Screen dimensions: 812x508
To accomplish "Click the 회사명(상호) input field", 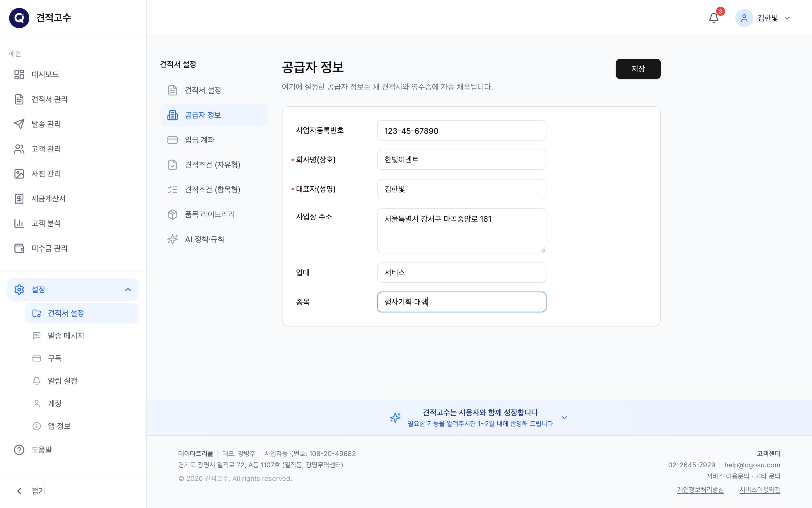I will [461, 159].
